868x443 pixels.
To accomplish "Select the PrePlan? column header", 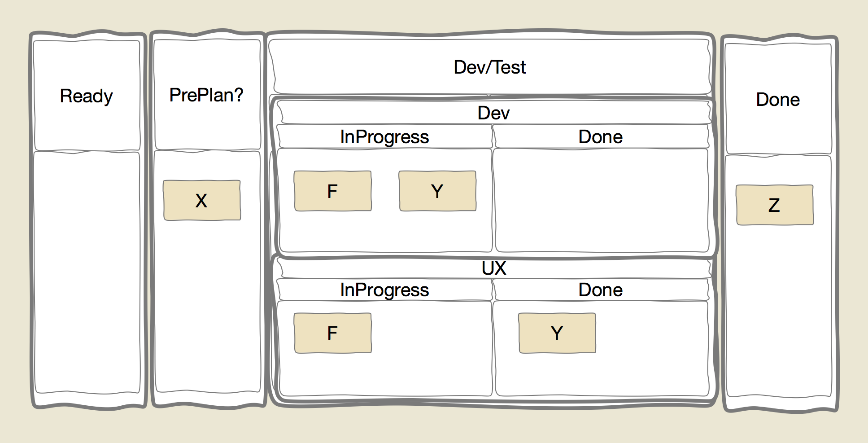I will pos(207,95).
